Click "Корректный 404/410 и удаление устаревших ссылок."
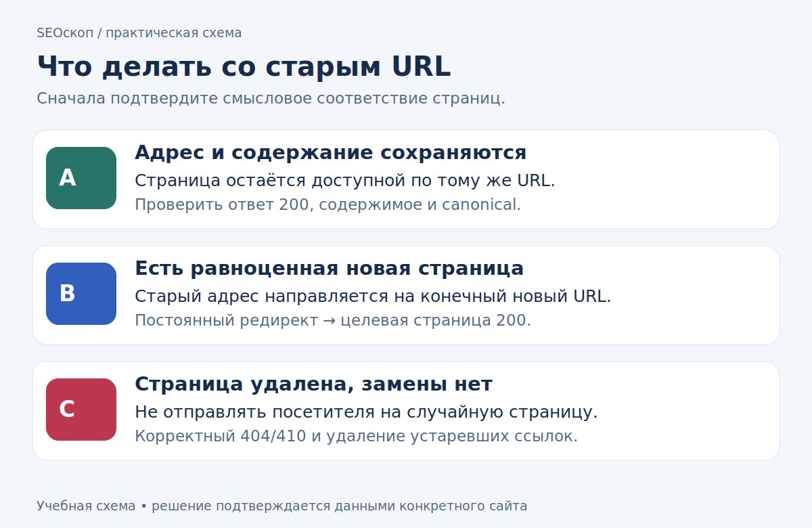This screenshot has width=812, height=528. point(356,436)
